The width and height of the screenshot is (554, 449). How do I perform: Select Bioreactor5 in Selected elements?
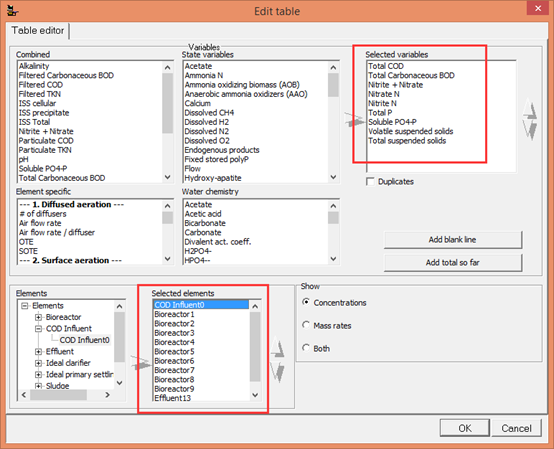click(x=174, y=351)
